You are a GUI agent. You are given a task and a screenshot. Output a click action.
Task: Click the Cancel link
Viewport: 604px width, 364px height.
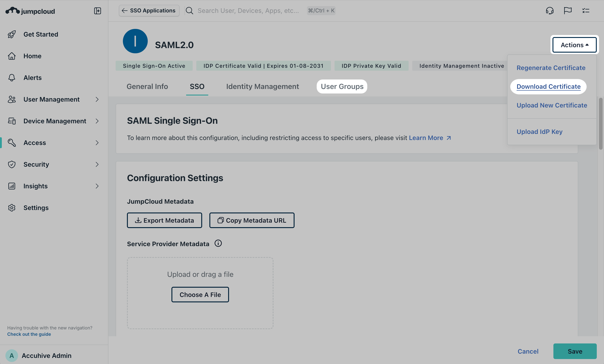click(528, 351)
